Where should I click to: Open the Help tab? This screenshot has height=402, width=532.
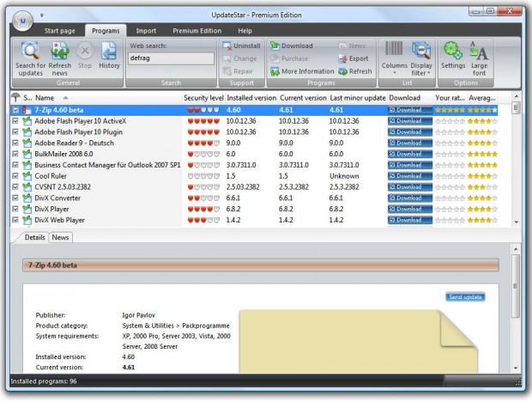pos(245,31)
